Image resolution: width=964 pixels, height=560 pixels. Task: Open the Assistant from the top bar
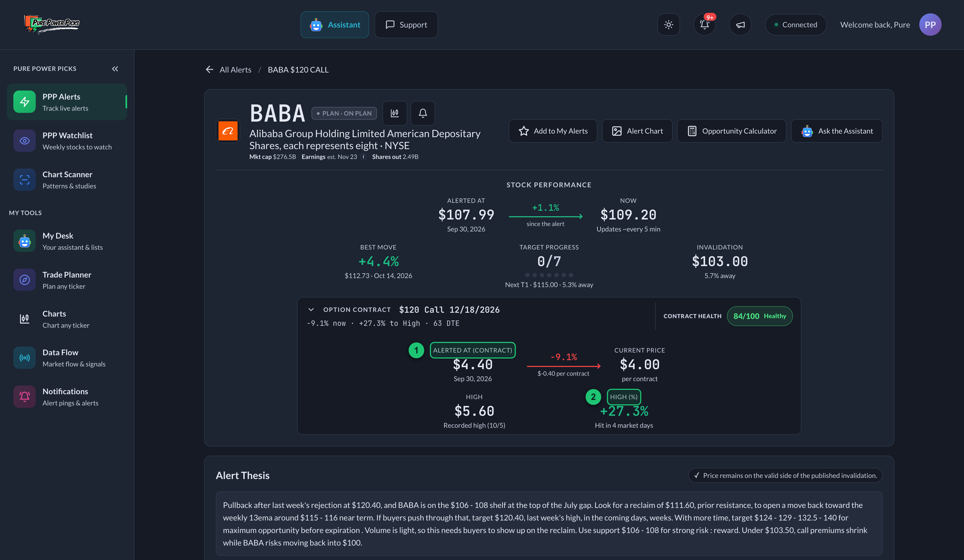pyautogui.click(x=334, y=25)
